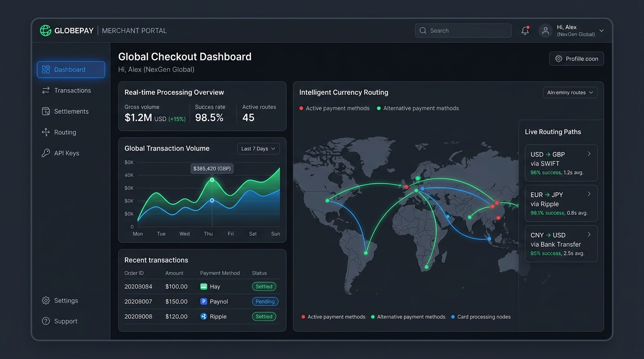The image size is (644, 359).
Task: Click the user avatar icon
Action: tap(545, 30)
